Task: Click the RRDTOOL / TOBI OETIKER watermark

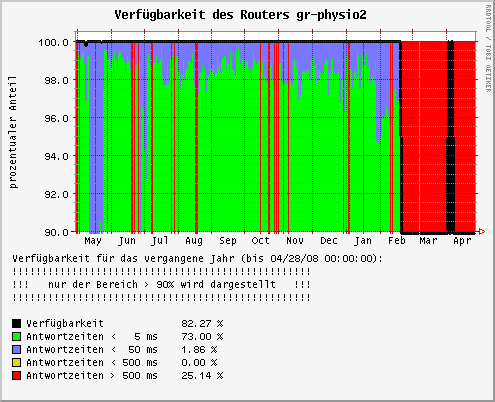Action: pyautogui.click(x=488, y=48)
